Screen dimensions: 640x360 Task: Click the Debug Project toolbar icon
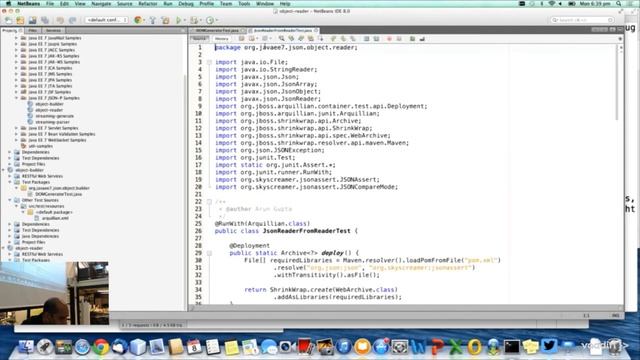pyautogui.click(x=194, y=20)
